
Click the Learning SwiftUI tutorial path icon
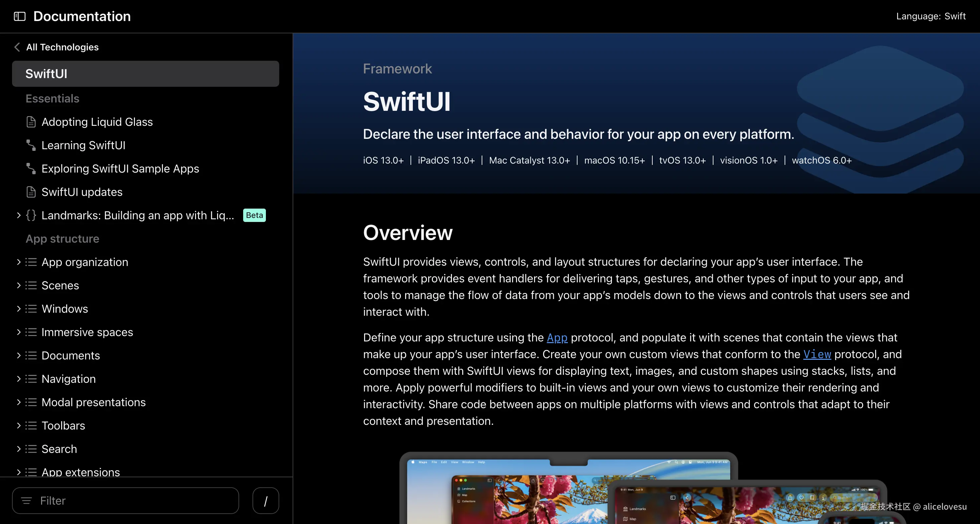(x=31, y=145)
